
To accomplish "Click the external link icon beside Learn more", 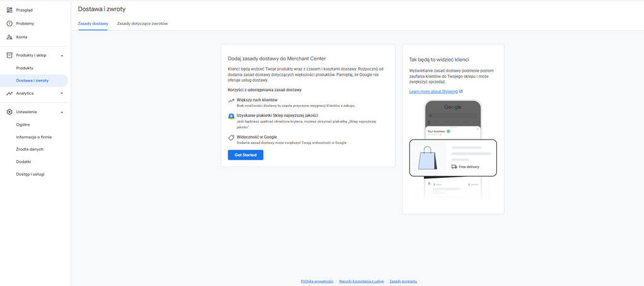I will [x=461, y=92].
